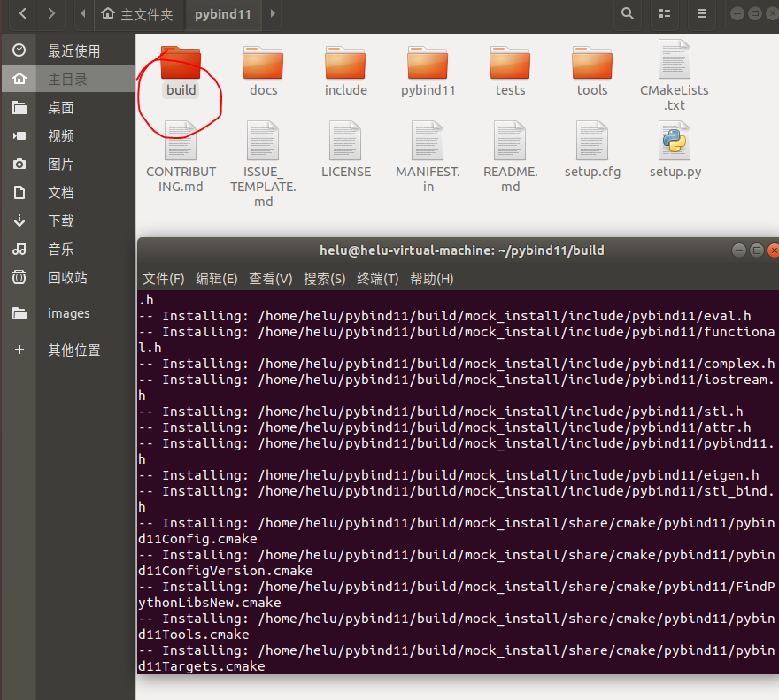This screenshot has height=700, width=779.
Task: Select the LICENSE file
Action: [x=346, y=149]
